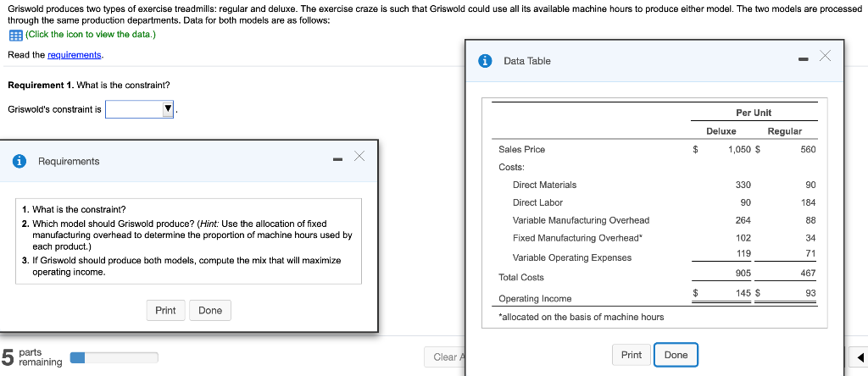Select Regular total costs 467
This screenshot has height=376, width=868.
click(808, 274)
